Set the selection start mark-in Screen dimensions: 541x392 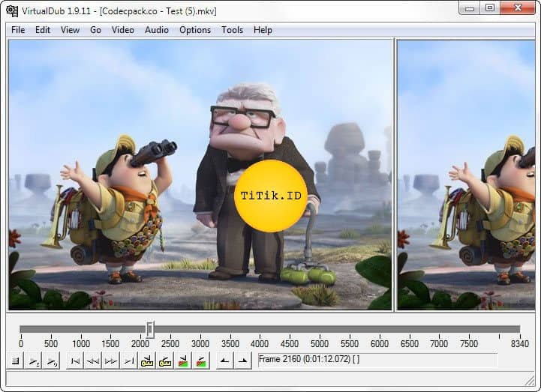tap(224, 361)
